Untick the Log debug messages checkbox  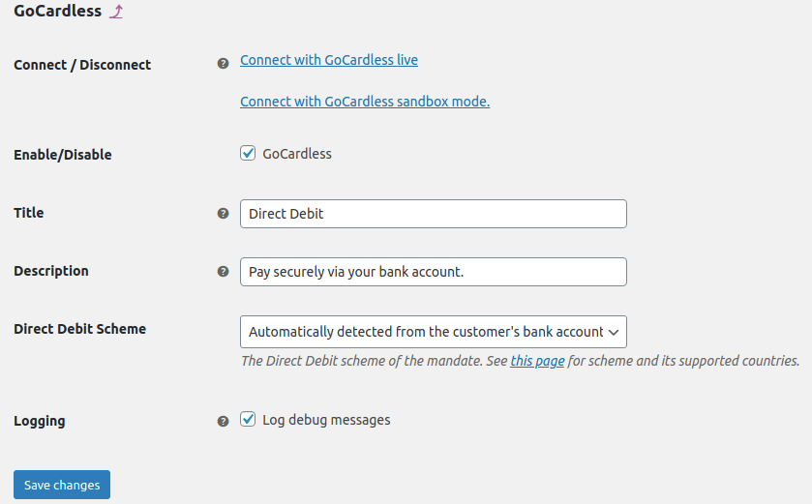click(x=248, y=419)
